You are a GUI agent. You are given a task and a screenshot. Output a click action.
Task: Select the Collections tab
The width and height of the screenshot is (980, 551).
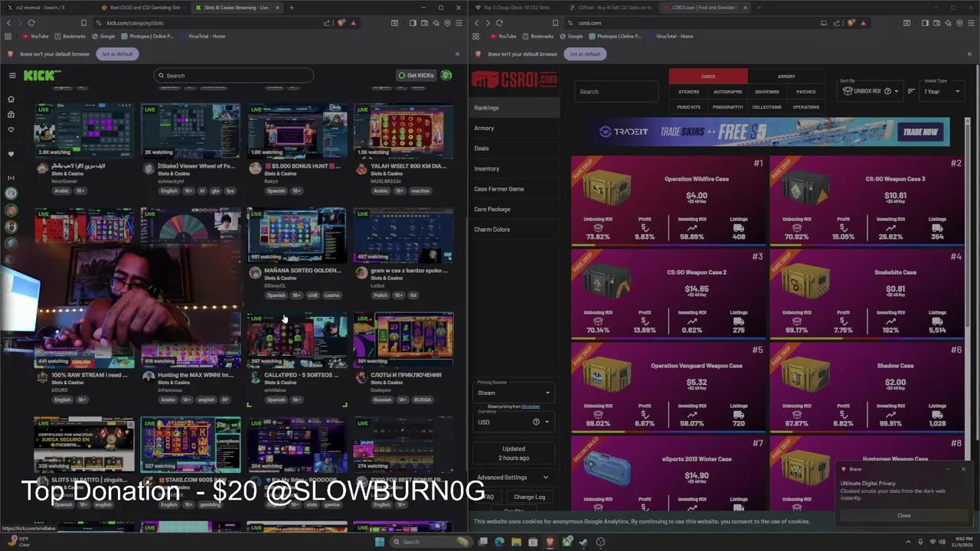[766, 107]
